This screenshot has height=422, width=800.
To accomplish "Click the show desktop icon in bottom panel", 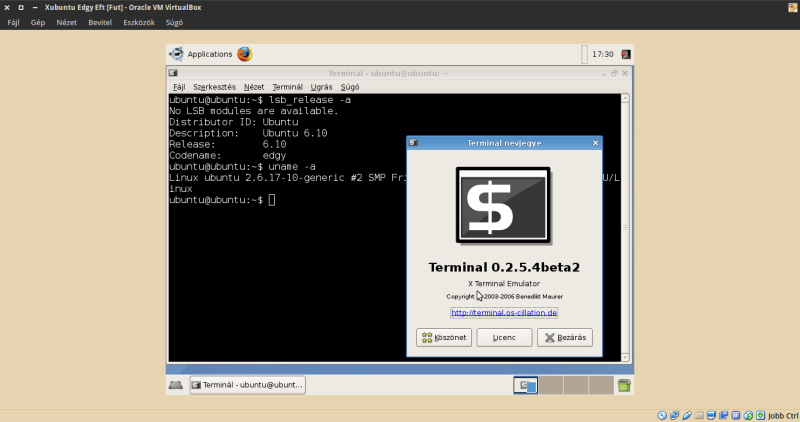I will point(175,385).
